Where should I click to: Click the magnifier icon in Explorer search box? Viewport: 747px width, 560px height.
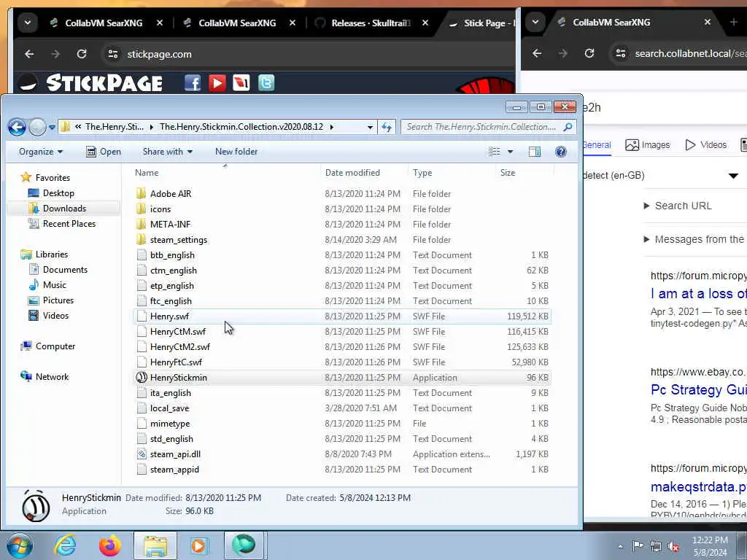(568, 127)
